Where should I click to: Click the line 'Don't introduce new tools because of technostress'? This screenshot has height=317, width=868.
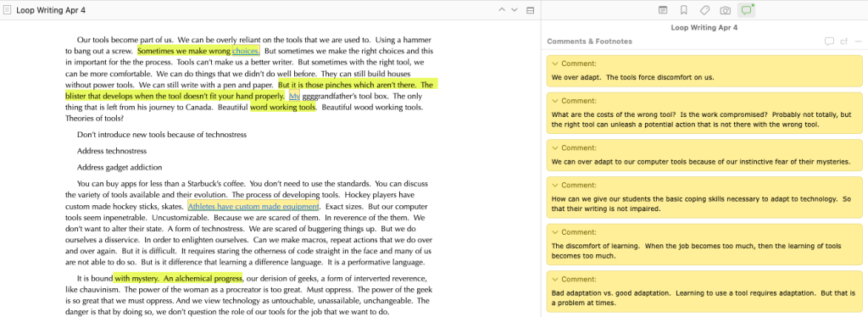pyautogui.click(x=162, y=135)
